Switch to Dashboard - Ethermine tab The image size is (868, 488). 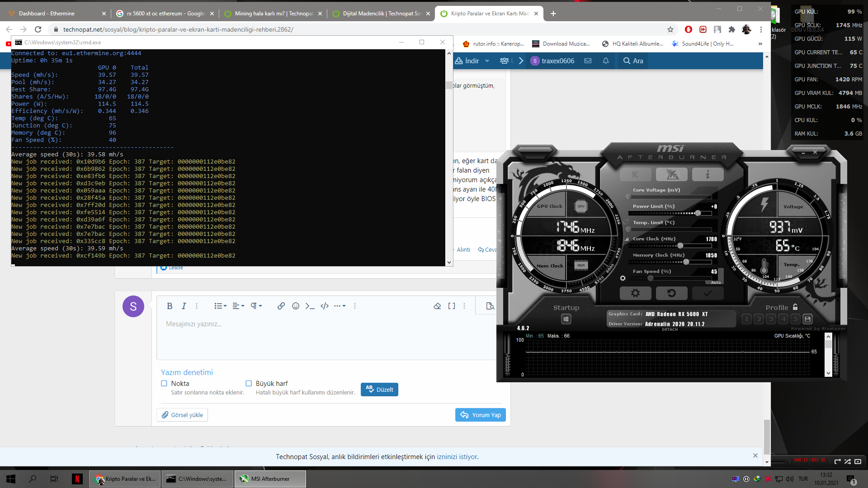pyautogui.click(x=47, y=14)
